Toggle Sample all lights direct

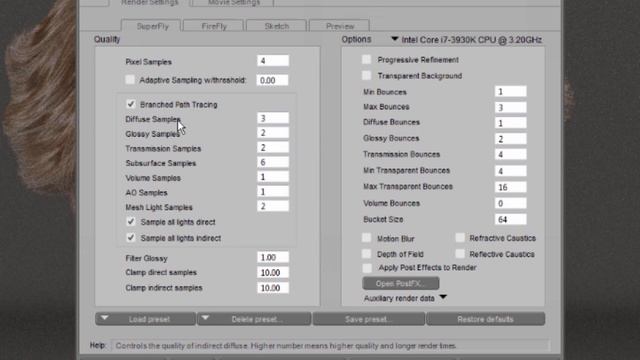131,222
